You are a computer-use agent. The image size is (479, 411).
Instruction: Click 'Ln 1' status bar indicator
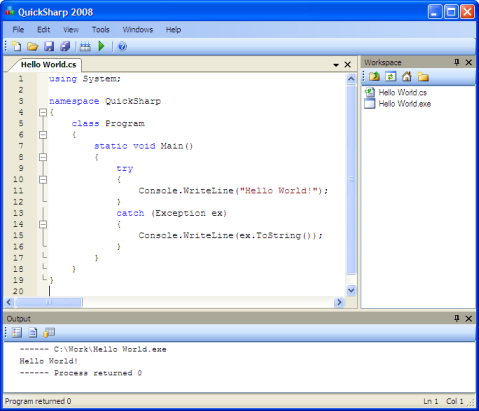click(431, 401)
